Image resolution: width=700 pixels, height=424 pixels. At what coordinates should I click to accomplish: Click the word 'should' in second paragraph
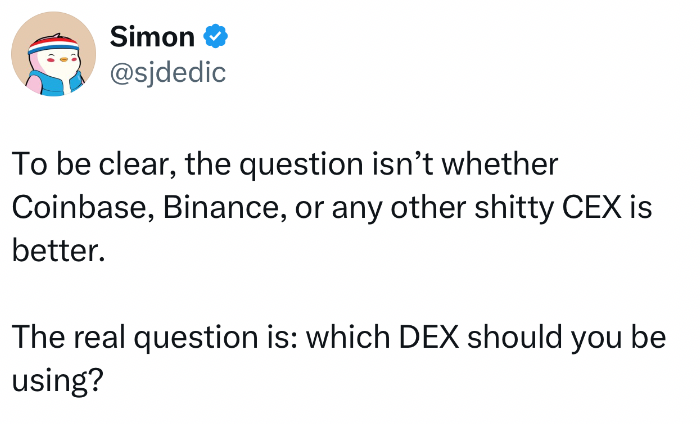coord(515,337)
